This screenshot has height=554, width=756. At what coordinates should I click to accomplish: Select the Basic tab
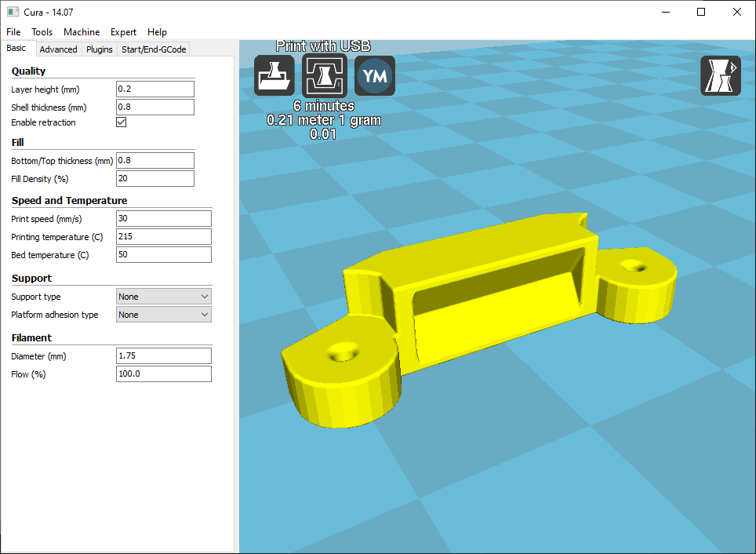pyautogui.click(x=16, y=48)
